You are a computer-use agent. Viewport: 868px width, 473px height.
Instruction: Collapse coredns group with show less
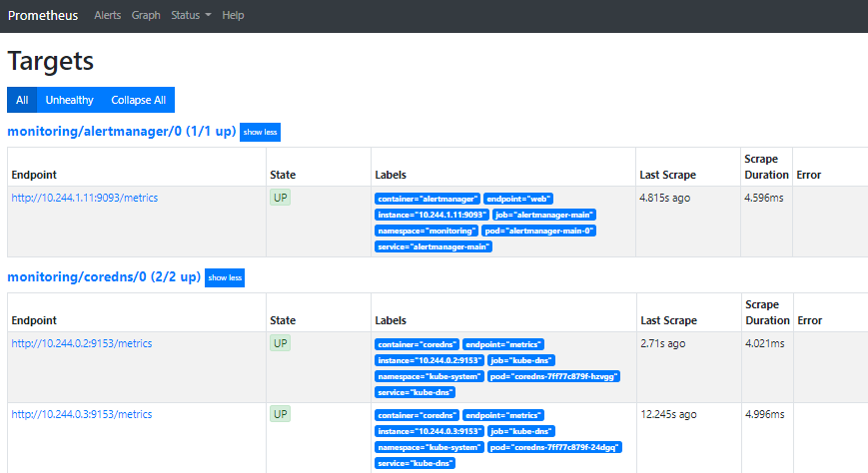[x=225, y=277]
